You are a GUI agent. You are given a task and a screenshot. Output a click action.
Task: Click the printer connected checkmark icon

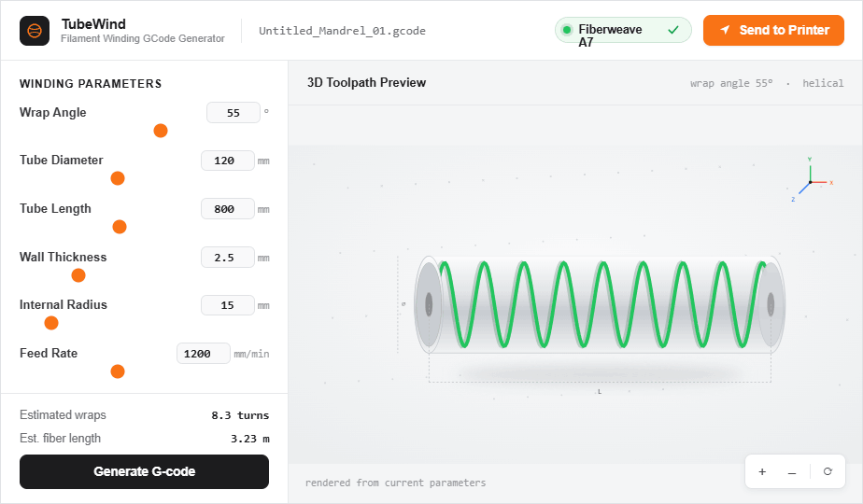point(673,30)
